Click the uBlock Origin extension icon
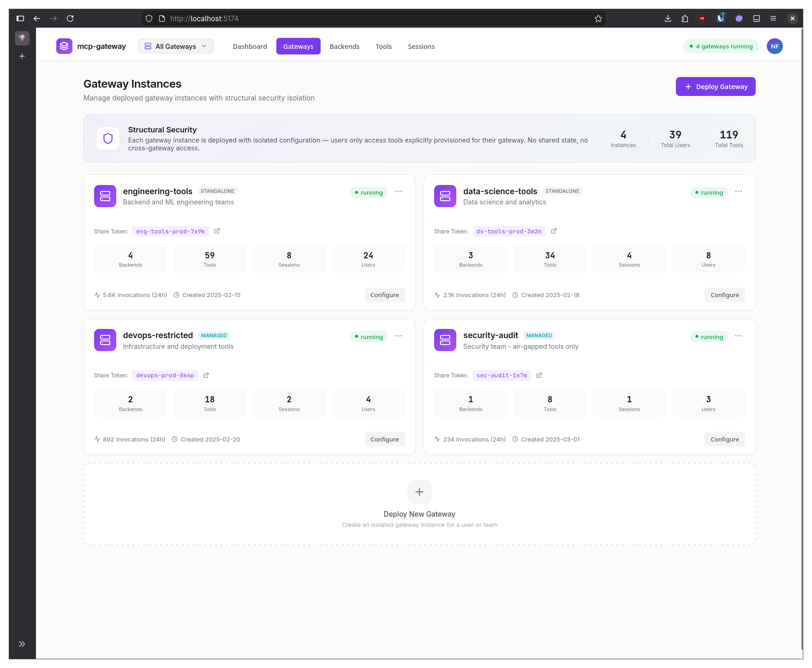Image resolution: width=812 pixels, height=668 pixels. click(x=702, y=18)
